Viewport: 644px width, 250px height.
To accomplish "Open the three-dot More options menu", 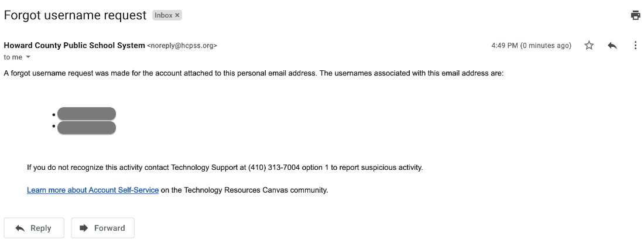I will tap(635, 46).
